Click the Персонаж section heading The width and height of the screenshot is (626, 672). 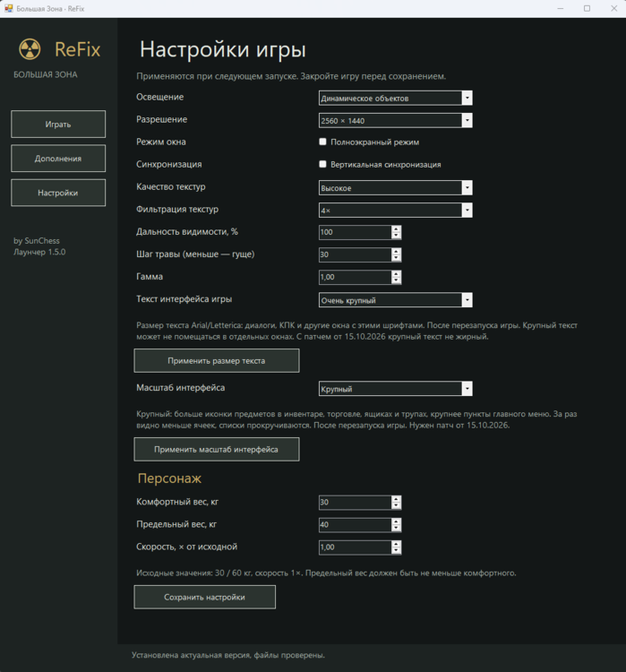tap(169, 478)
